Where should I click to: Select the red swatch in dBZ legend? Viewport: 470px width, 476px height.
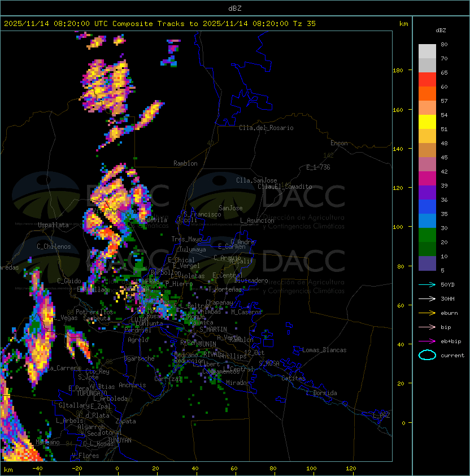tap(427, 80)
